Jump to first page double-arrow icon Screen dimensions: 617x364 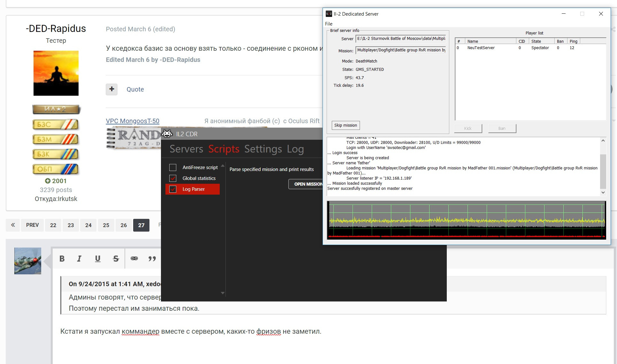pos(13,225)
